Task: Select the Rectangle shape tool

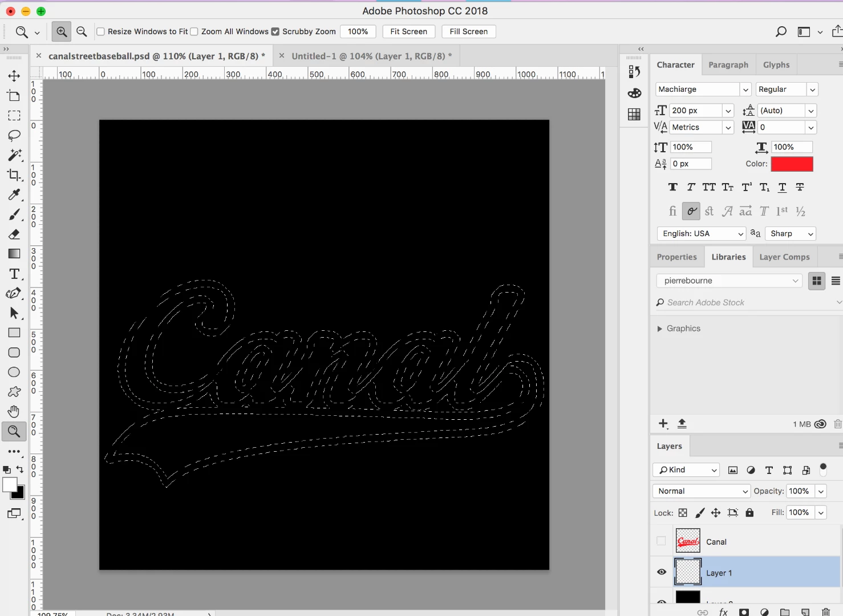Action: click(14, 333)
